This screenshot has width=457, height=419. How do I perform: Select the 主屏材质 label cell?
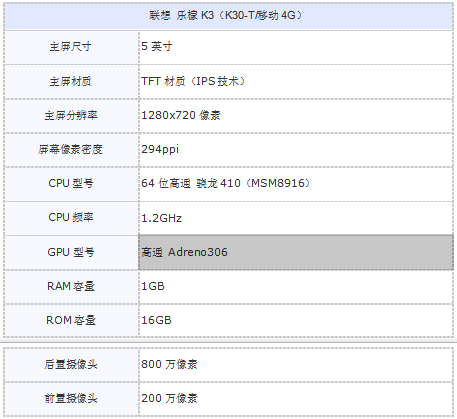click(71, 81)
